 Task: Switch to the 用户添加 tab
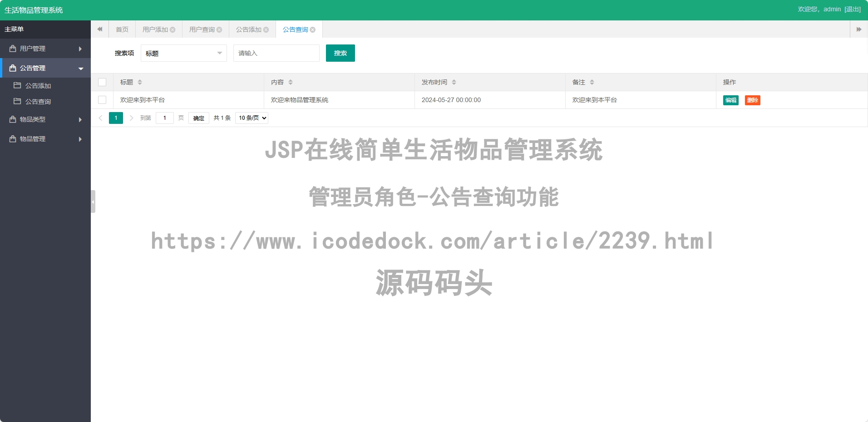[155, 29]
